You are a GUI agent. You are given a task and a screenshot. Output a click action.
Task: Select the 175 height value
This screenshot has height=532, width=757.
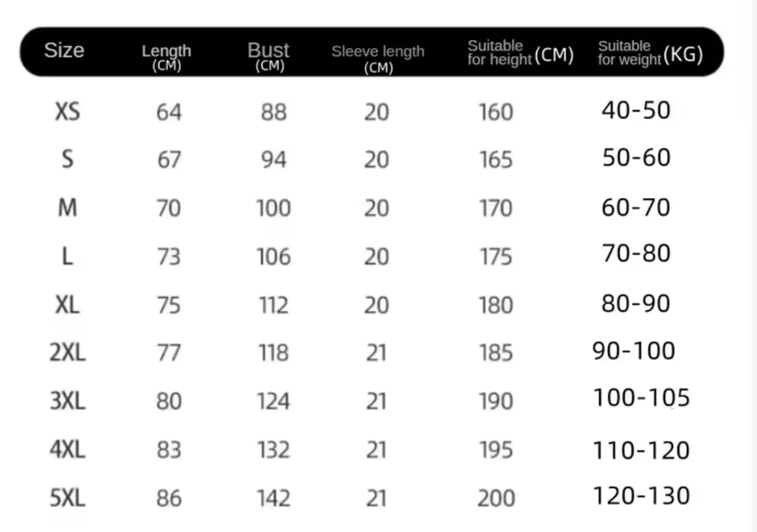pos(496,256)
